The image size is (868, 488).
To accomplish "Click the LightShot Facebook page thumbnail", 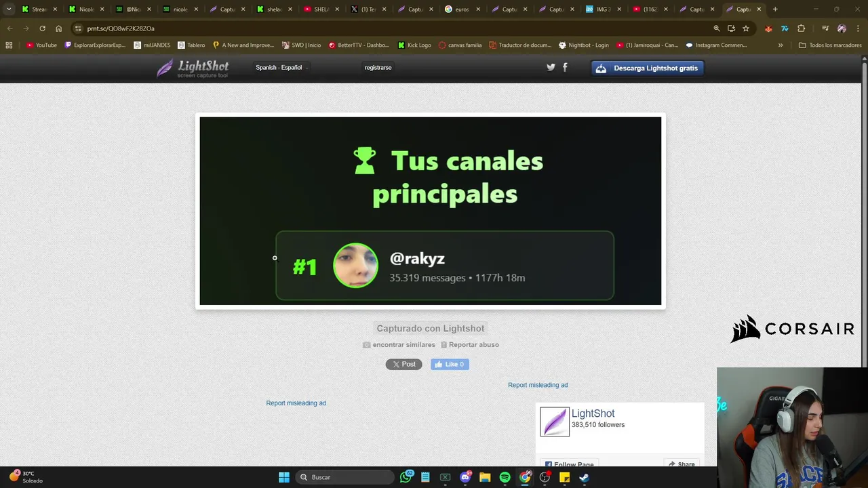I will coord(555,422).
